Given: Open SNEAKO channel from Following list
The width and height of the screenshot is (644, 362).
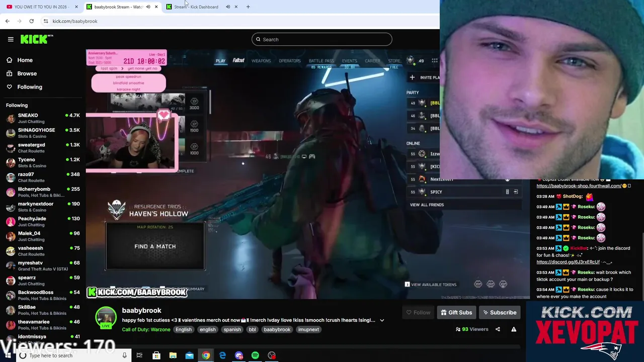Looking at the screenshot, I should pyautogui.click(x=43, y=118).
